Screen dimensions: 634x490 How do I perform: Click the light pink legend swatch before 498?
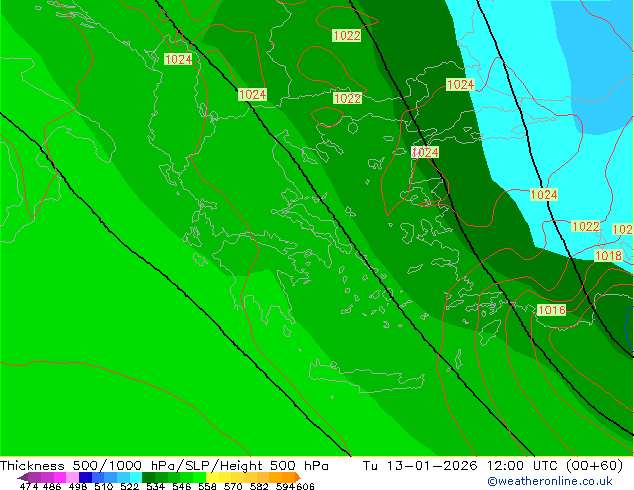coord(72,477)
